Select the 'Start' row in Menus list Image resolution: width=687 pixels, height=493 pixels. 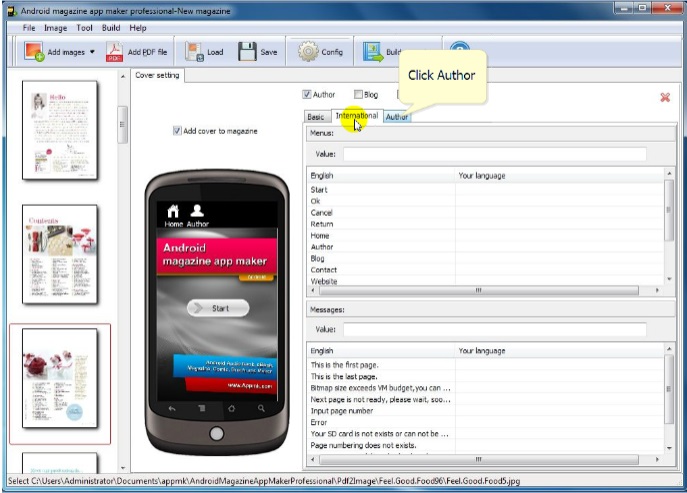pyautogui.click(x=485, y=190)
